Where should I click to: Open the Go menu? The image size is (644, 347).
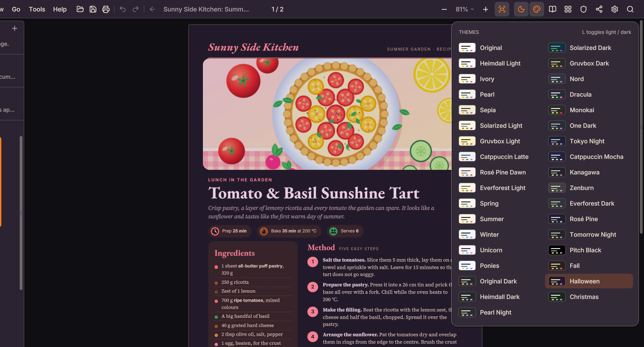16,9
